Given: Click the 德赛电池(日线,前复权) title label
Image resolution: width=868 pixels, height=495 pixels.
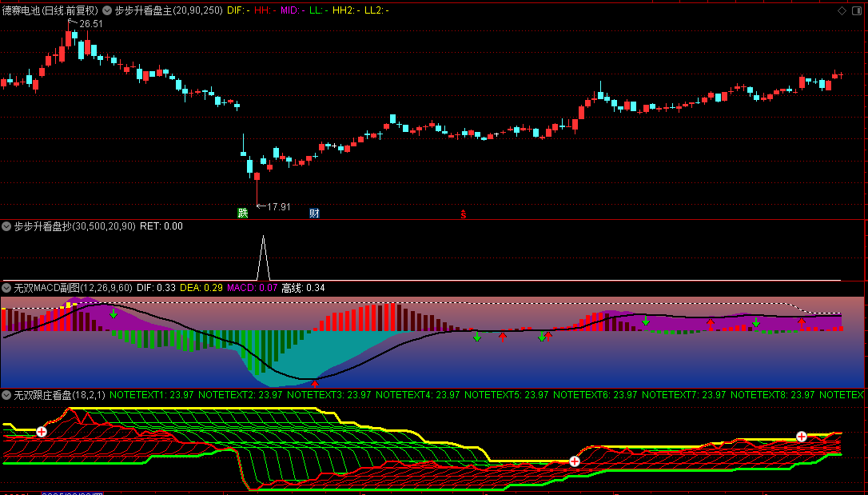Looking at the screenshot, I should coord(50,10).
